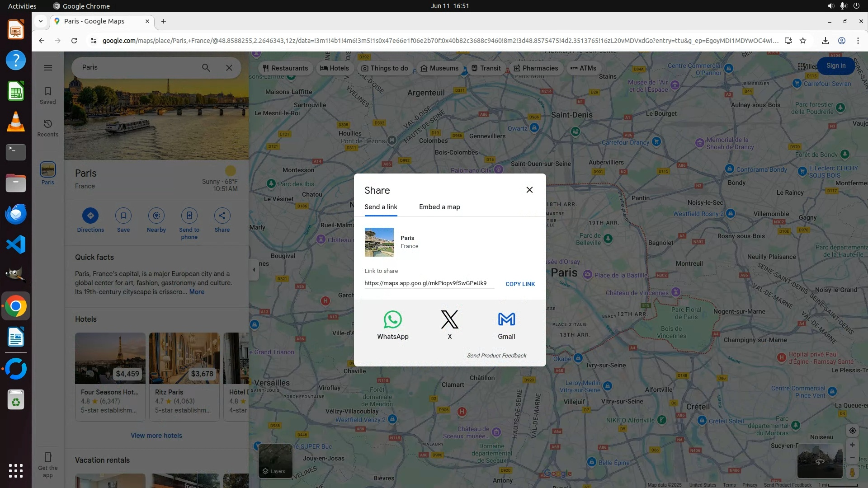Open the Chrome tab search dropdown
Viewport: 868px width, 488px height.
click(41, 21)
